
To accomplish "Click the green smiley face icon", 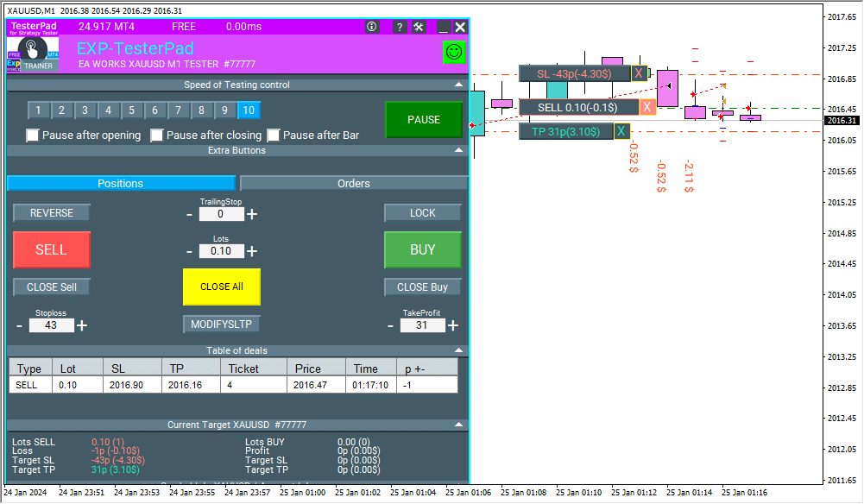I will tap(454, 52).
